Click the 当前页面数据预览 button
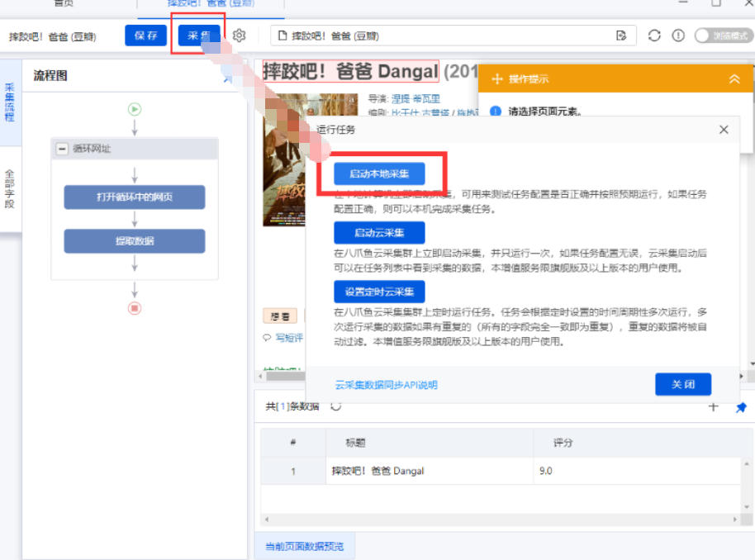The height and width of the screenshot is (560, 755). click(x=305, y=546)
